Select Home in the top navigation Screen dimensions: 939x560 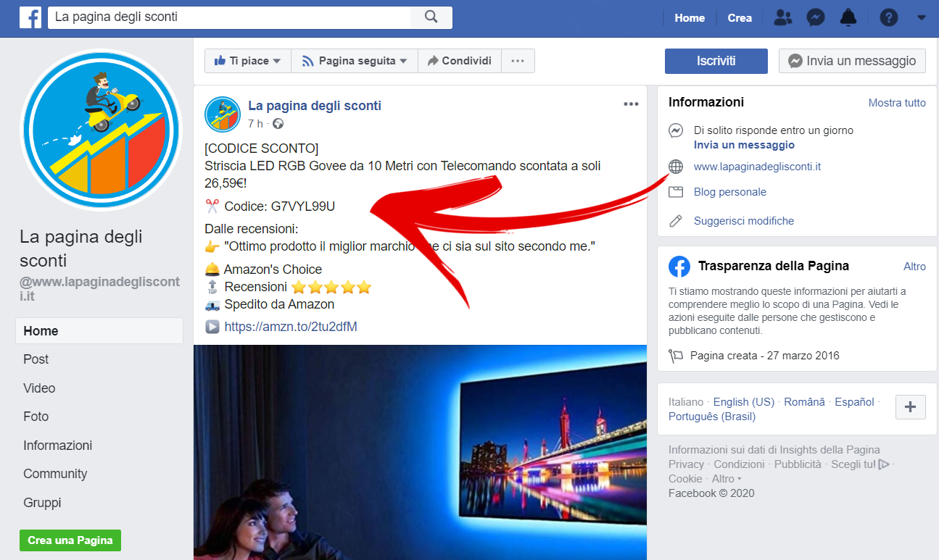pyautogui.click(x=689, y=17)
